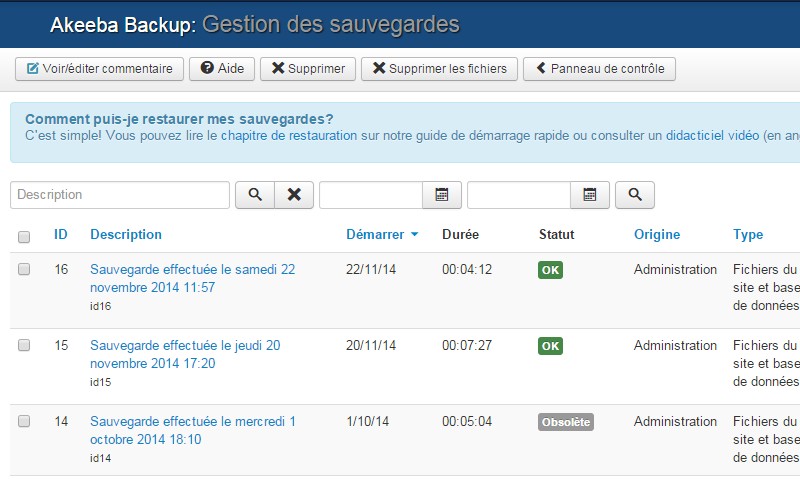Click the OK status badge of backup 16
The image size is (800, 500).
550,270
